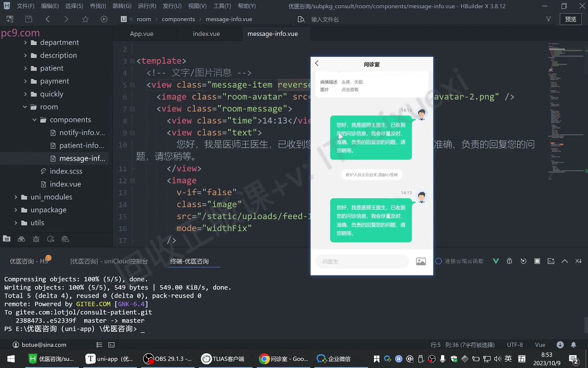The image size is (588, 368).
Task: Expand the department folder
Action: pyautogui.click(x=25, y=42)
